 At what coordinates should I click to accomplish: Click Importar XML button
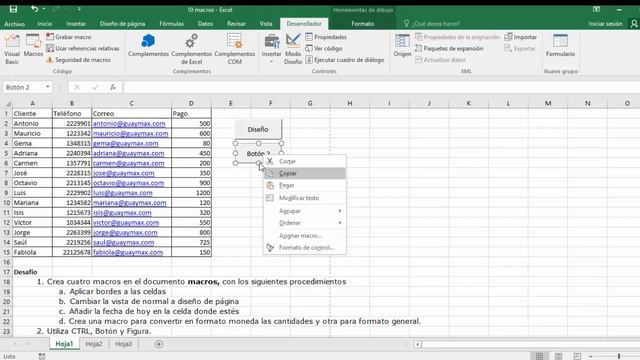click(520, 37)
